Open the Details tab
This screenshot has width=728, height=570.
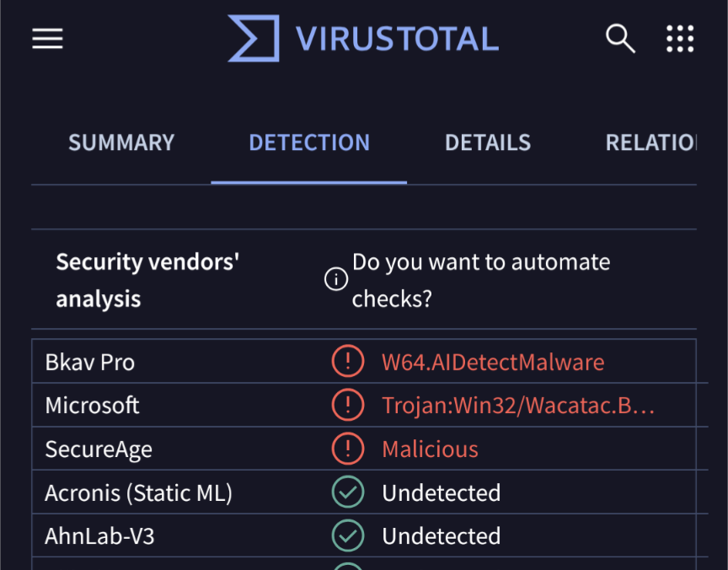(488, 142)
